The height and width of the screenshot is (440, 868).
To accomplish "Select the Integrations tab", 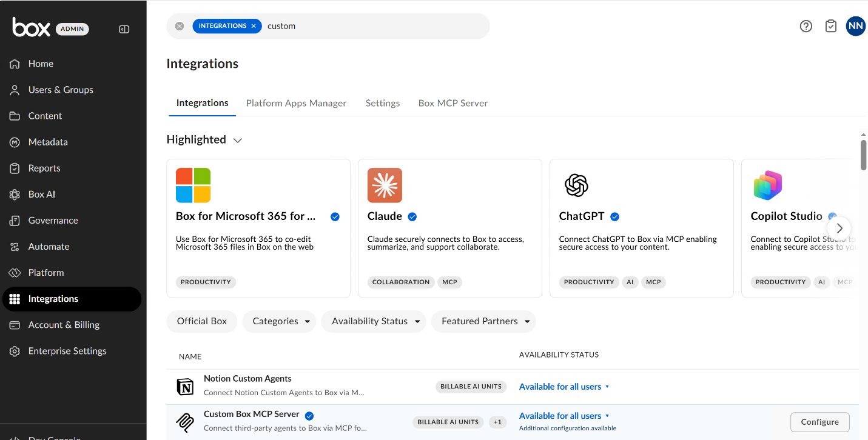I will click(202, 103).
